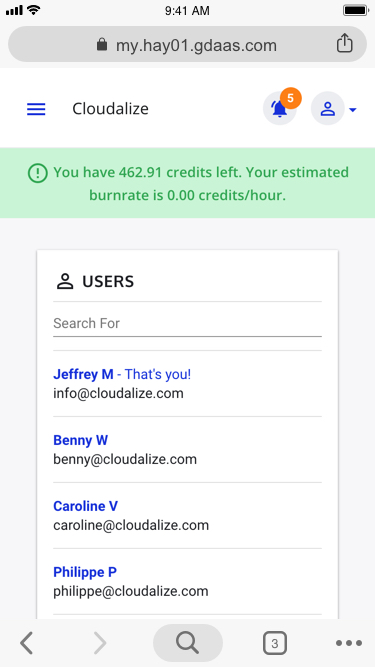This screenshot has width=375, height=667.
Task: Click the my.hay01.gdaas.com address bar
Action: [188, 44]
